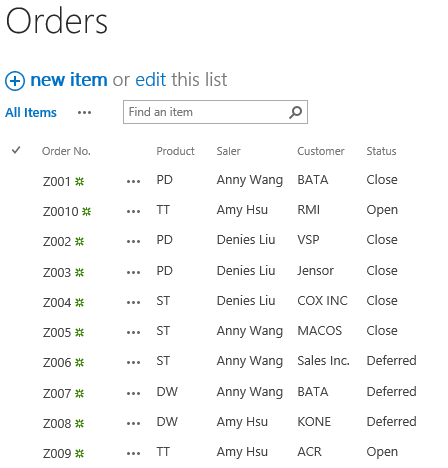Select the All Items view

pos(31,113)
